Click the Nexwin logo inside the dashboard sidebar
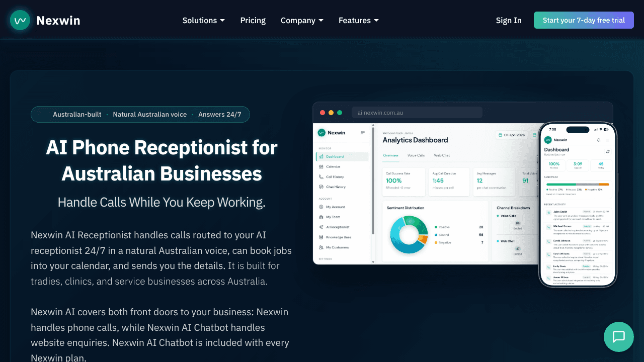Viewport: 644px width, 362px height. pos(321,133)
